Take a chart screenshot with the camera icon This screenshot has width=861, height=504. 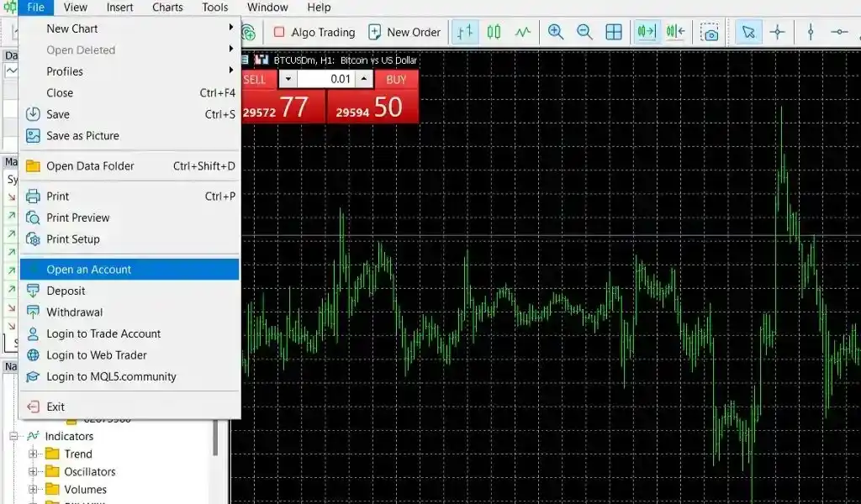pyautogui.click(x=709, y=32)
